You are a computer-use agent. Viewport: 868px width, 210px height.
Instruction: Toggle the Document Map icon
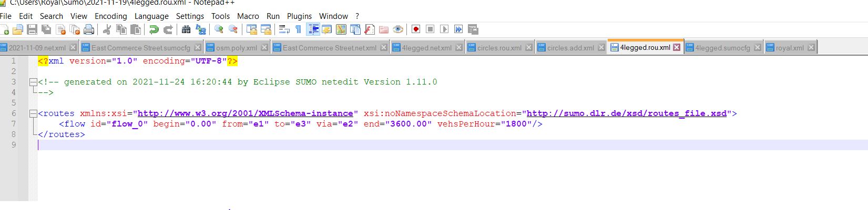pyautogui.click(x=341, y=29)
